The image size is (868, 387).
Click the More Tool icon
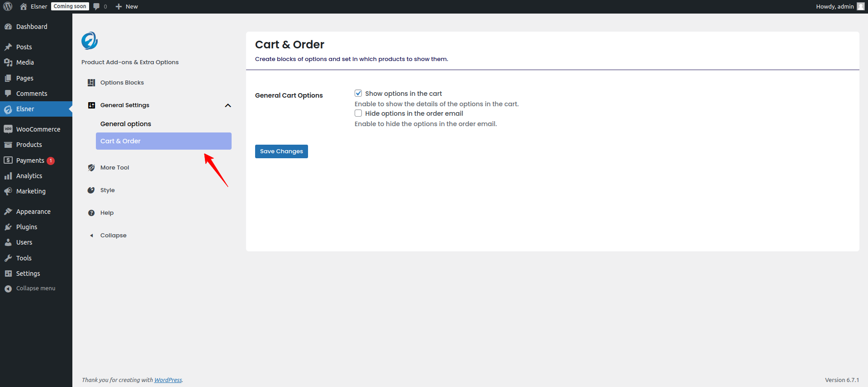pyautogui.click(x=91, y=168)
